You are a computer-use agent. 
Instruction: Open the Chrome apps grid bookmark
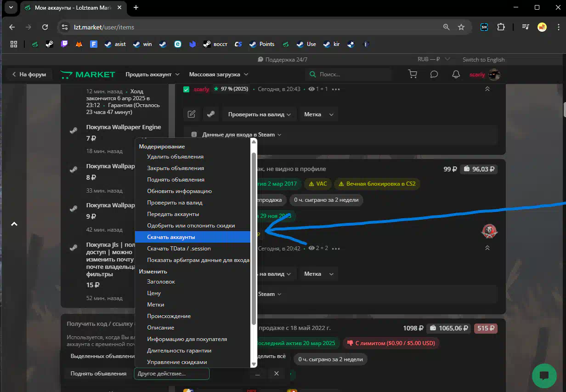(x=14, y=44)
